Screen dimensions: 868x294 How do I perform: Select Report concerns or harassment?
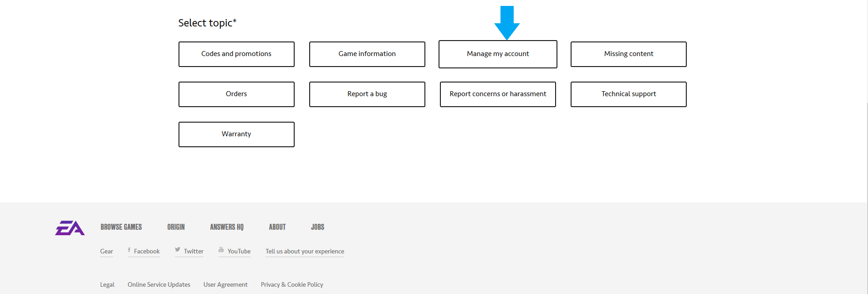tap(498, 94)
